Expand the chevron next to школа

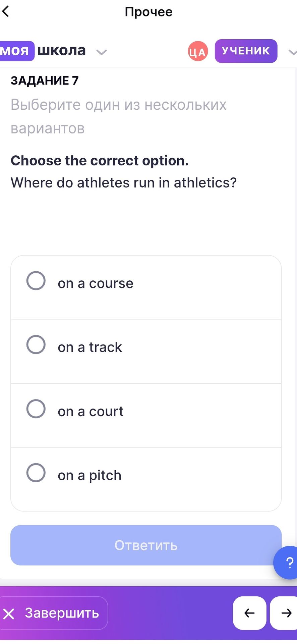[101, 52]
